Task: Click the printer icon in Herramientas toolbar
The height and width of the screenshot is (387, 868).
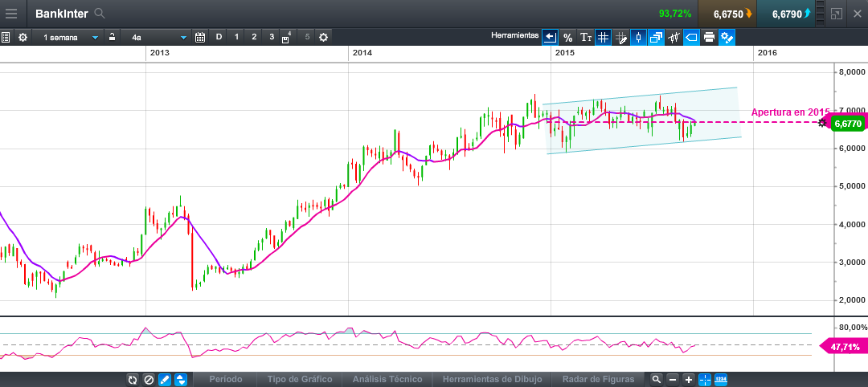Action: pyautogui.click(x=709, y=37)
